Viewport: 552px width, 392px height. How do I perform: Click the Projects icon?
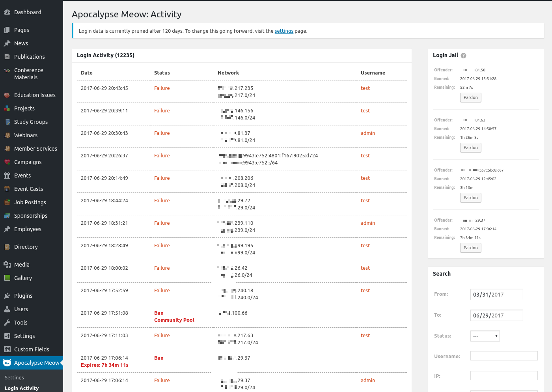tap(7, 108)
